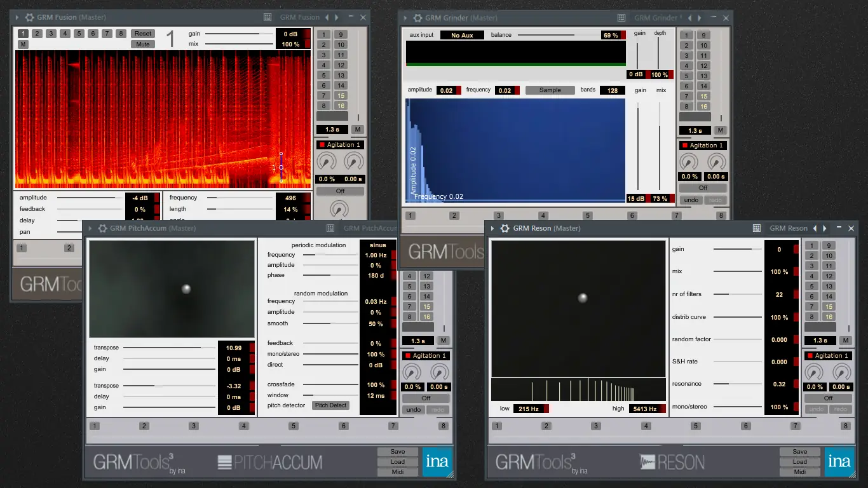Select preset 16 in GRM Reson

829,316
